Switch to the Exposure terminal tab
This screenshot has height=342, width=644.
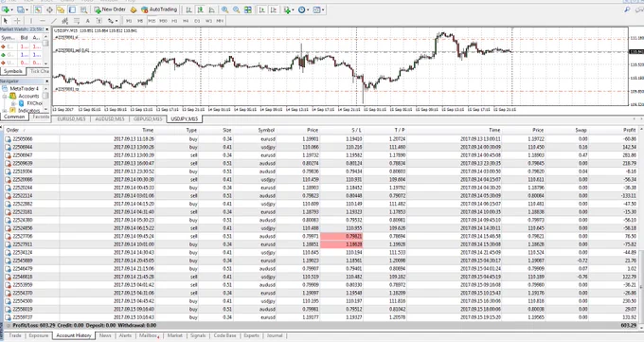click(x=39, y=335)
